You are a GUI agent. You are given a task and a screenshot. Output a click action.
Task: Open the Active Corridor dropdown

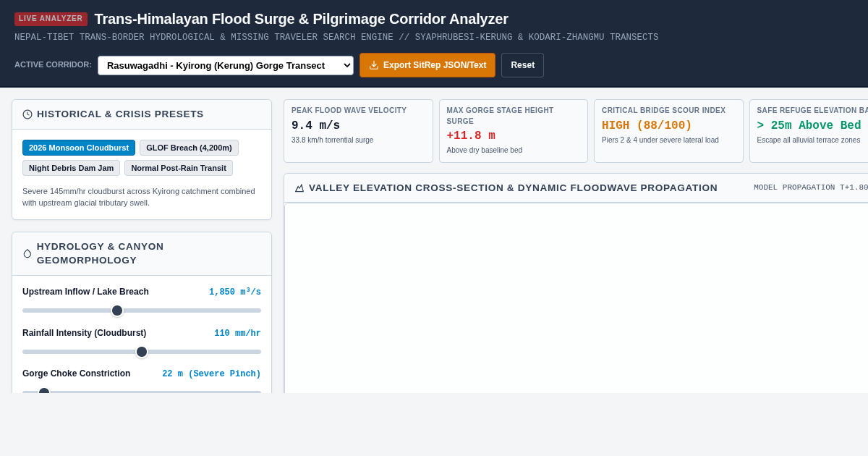(x=226, y=65)
